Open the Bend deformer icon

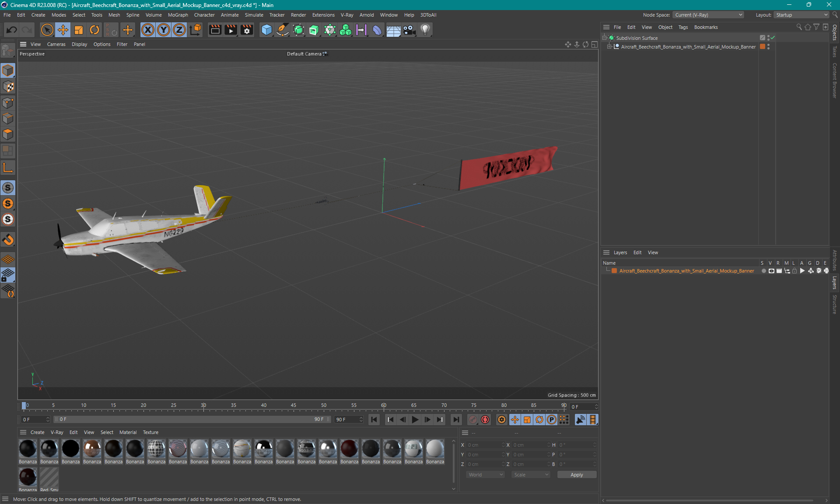point(377,30)
